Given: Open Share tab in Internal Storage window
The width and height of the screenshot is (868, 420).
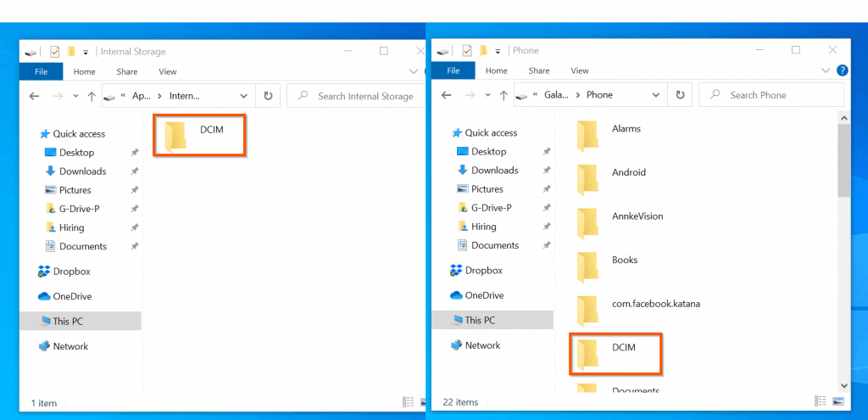Looking at the screenshot, I should 127,71.
